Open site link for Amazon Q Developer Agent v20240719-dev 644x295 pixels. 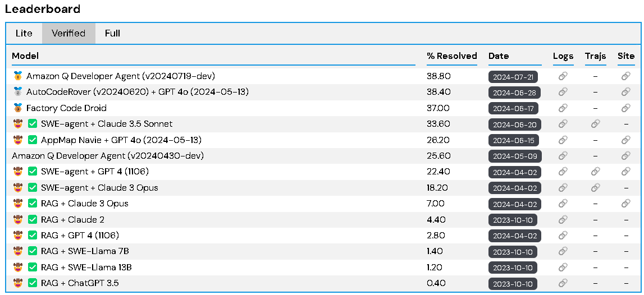(625, 76)
